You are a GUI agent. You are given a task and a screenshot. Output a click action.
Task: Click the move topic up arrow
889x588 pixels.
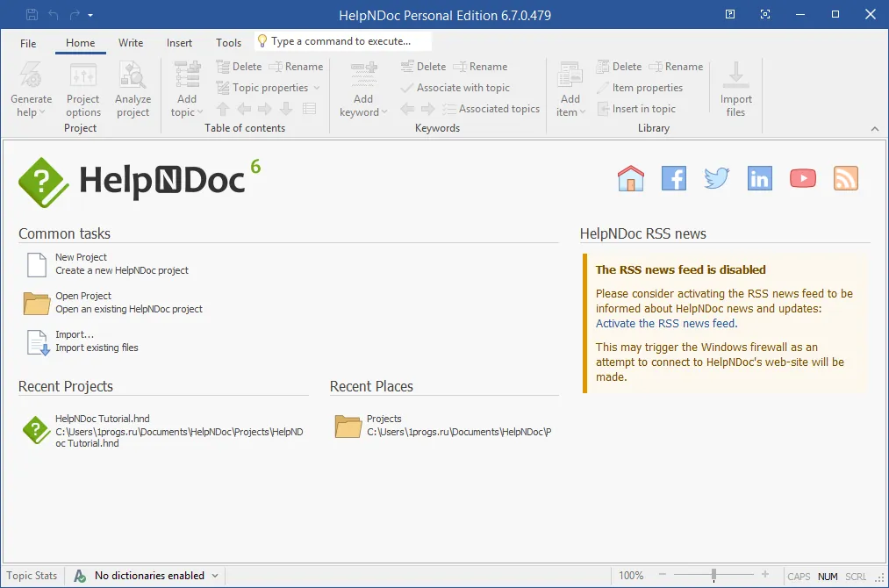click(223, 108)
